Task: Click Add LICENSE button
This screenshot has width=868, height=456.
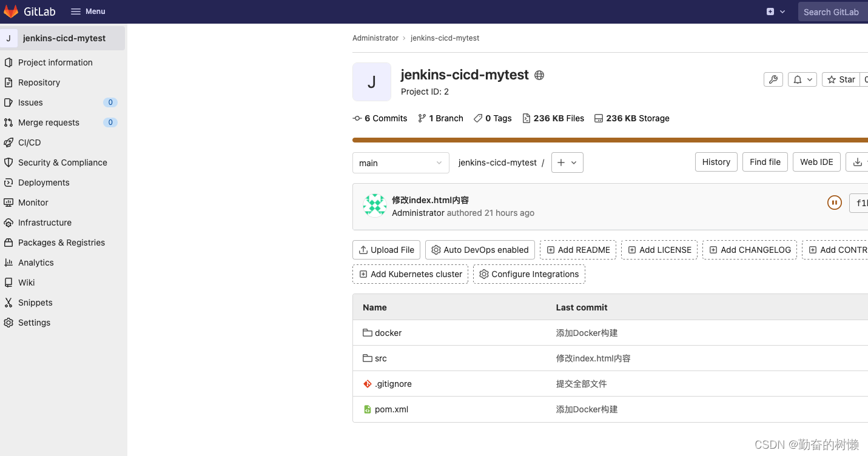Action: coord(659,250)
